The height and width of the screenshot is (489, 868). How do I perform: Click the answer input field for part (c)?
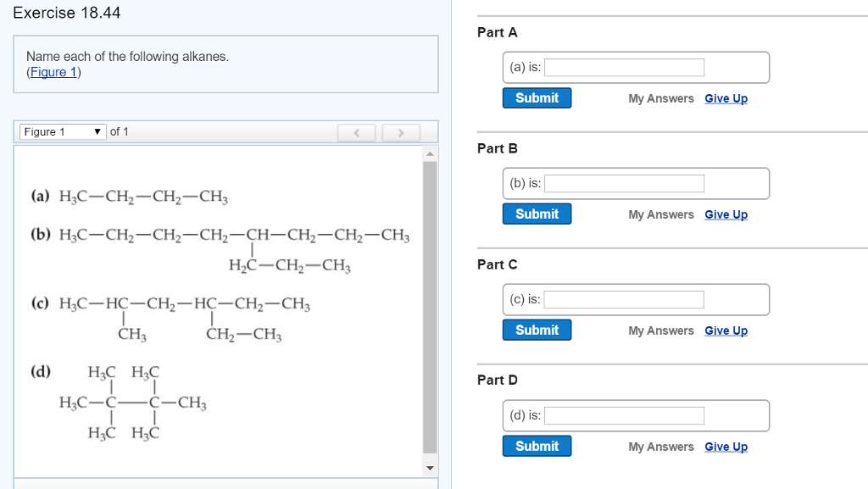[x=625, y=299]
